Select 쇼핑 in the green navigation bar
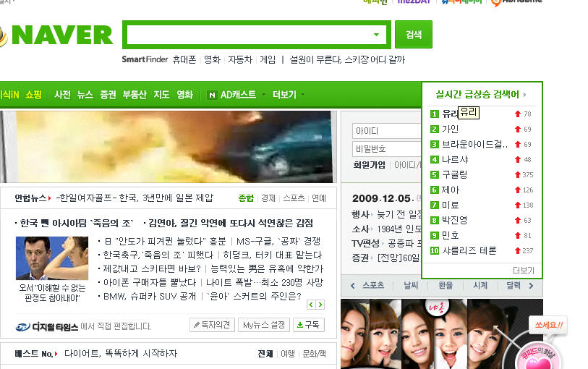The image size is (588, 369). coord(34,95)
